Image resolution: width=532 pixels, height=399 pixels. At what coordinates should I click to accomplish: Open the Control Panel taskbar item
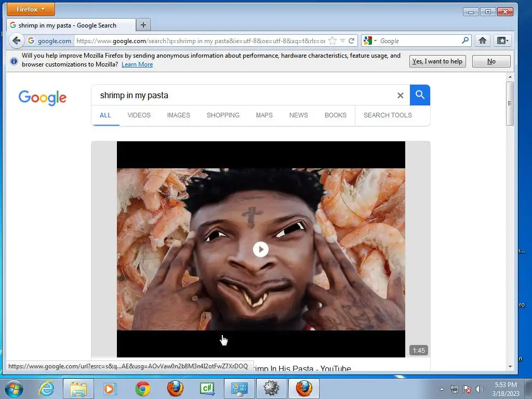239,389
